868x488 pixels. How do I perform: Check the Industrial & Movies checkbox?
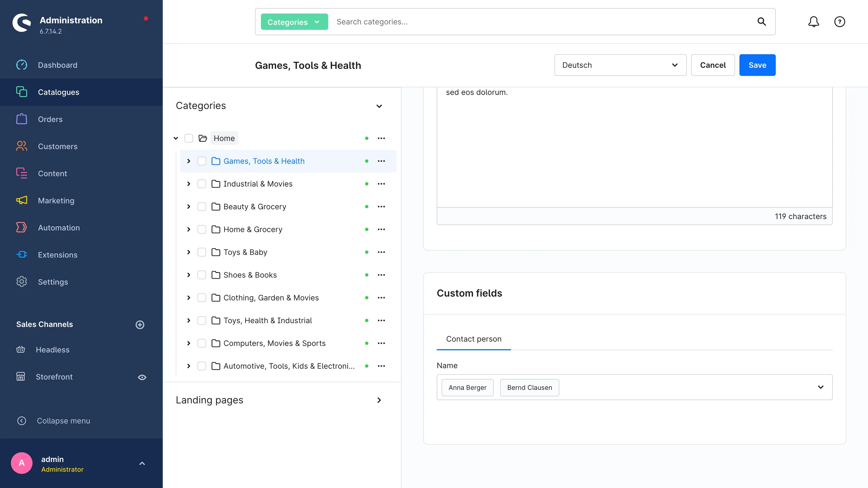coord(202,184)
